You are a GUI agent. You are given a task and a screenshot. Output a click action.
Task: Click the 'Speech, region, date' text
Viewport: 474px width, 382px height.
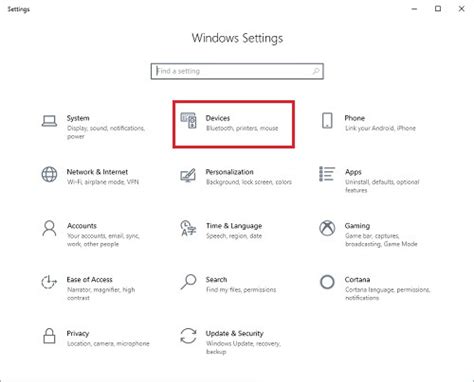click(x=234, y=236)
